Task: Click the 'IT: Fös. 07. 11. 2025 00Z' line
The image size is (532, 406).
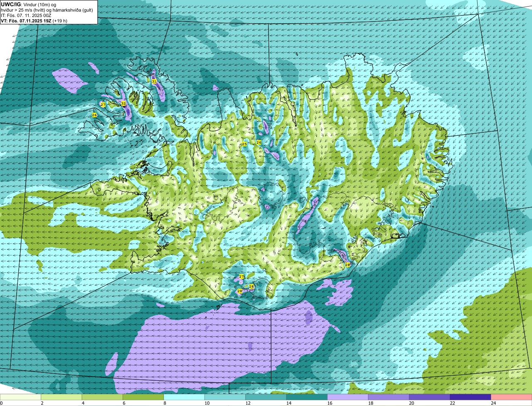Action: [x=26, y=15]
